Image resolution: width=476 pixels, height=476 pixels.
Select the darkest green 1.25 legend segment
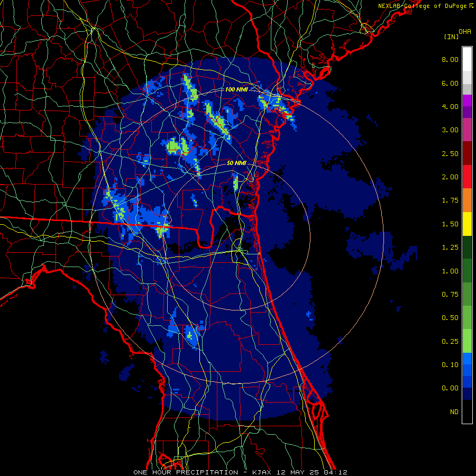tap(467, 248)
